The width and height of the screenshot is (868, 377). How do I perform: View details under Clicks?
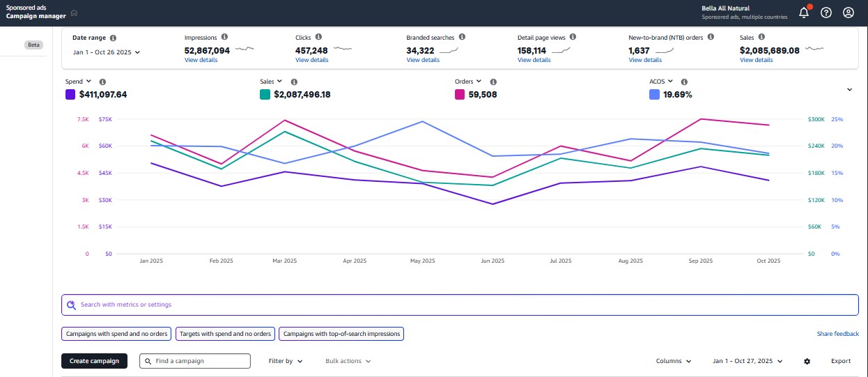[311, 60]
